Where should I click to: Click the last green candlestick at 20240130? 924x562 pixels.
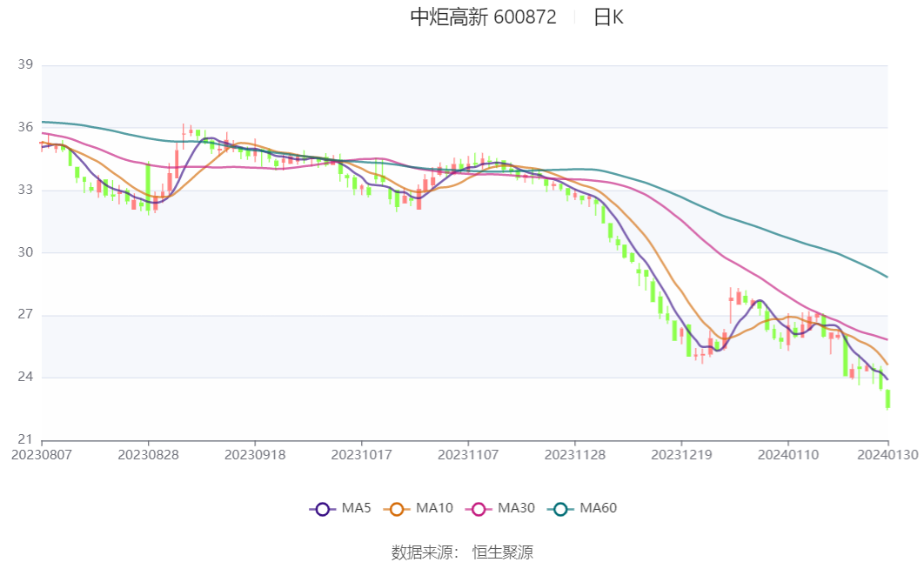[887, 398]
